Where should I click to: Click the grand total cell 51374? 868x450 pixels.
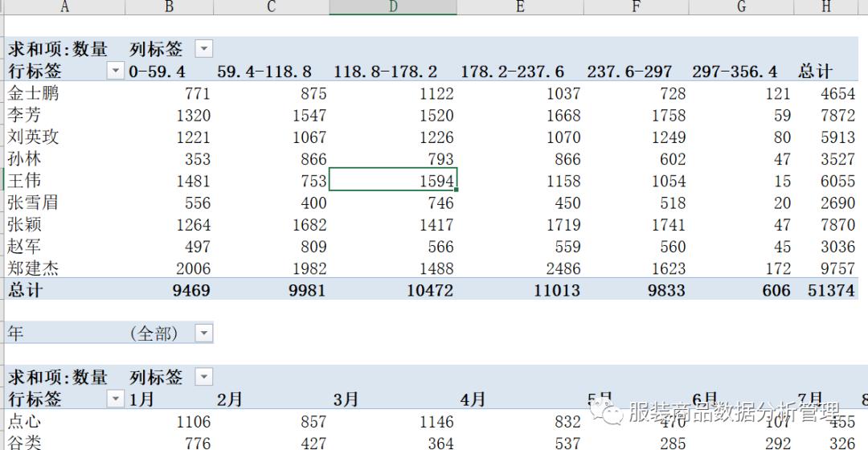click(x=831, y=290)
